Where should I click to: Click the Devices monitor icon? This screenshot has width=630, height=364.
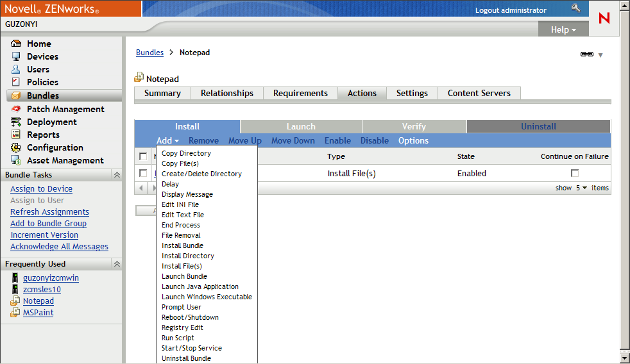(x=15, y=56)
